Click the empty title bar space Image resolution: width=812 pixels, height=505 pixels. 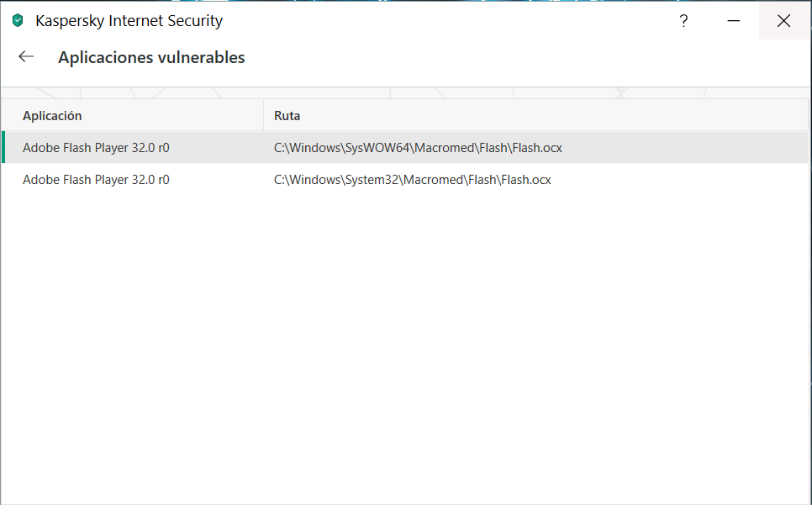[x=446, y=21]
